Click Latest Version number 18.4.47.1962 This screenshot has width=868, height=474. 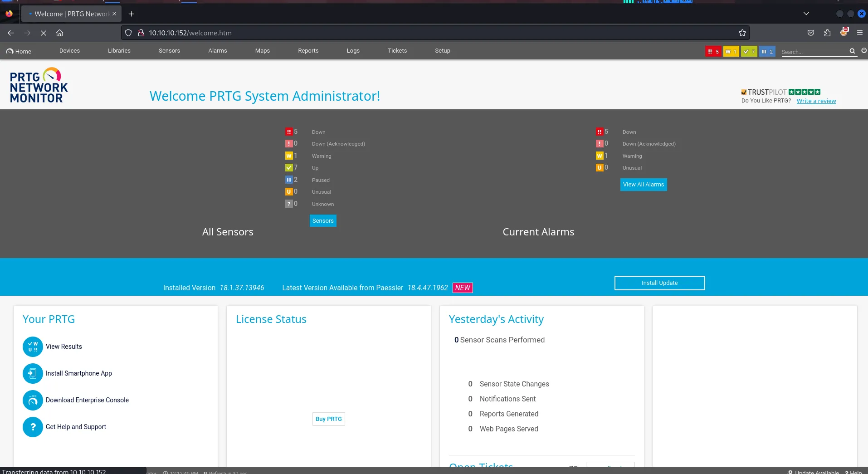coord(428,288)
